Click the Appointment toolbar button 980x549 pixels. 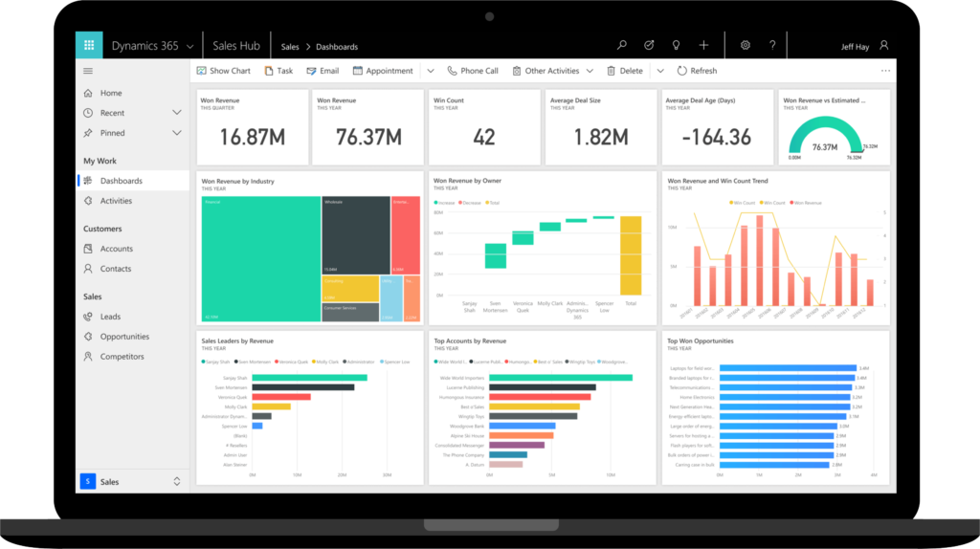(383, 71)
